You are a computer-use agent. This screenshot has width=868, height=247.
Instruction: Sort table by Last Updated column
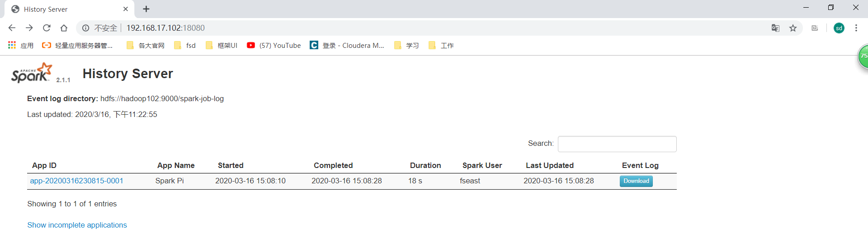pos(550,165)
